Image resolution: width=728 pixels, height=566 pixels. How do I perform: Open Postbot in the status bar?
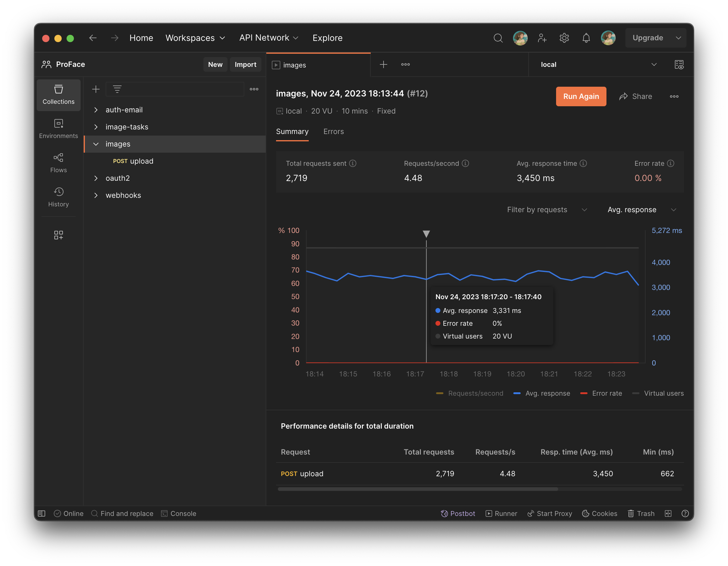[458, 513]
